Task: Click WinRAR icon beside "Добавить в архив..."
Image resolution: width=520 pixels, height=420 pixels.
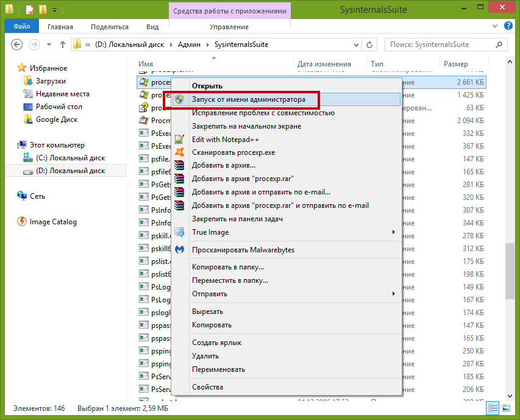Action: click(x=179, y=165)
